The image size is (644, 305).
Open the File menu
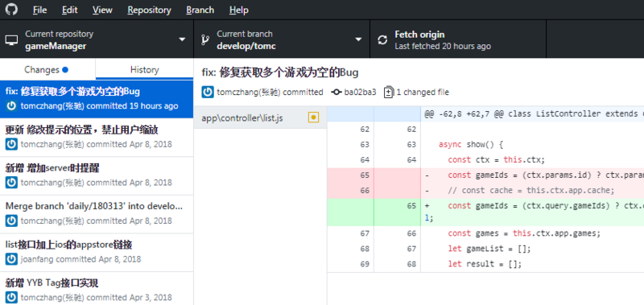point(39,10)
